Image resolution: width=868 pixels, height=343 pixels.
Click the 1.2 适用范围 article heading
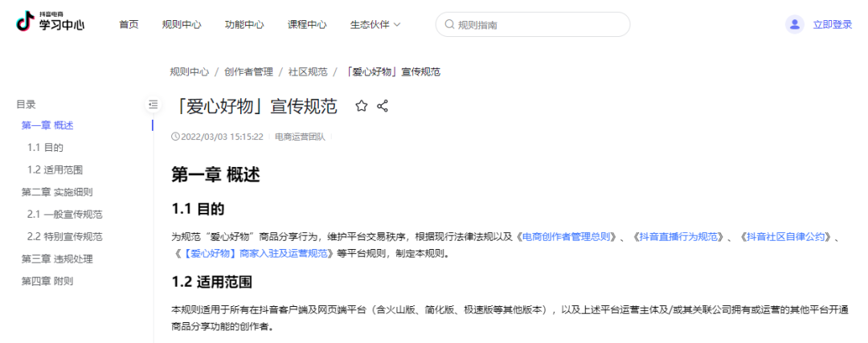(x=212, y=282)
